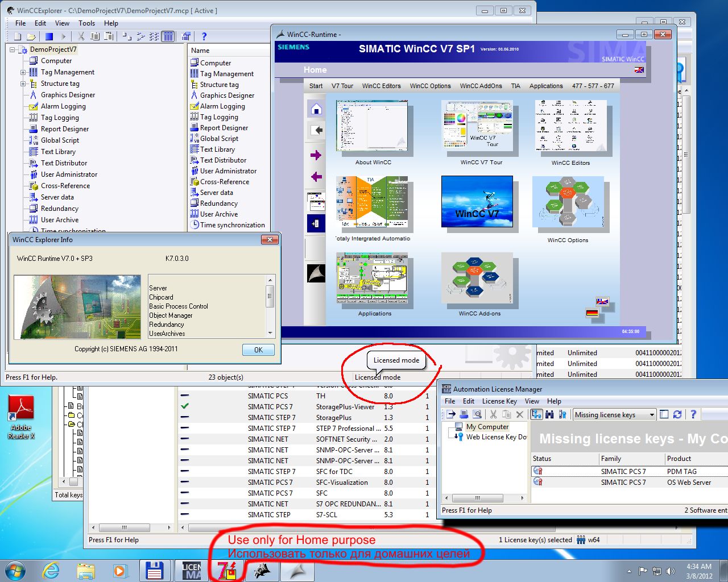Click Activate runtime play arrow in WinCCExplorer
The height and width of the screenshot is (582, 728).
coord(63,36)
